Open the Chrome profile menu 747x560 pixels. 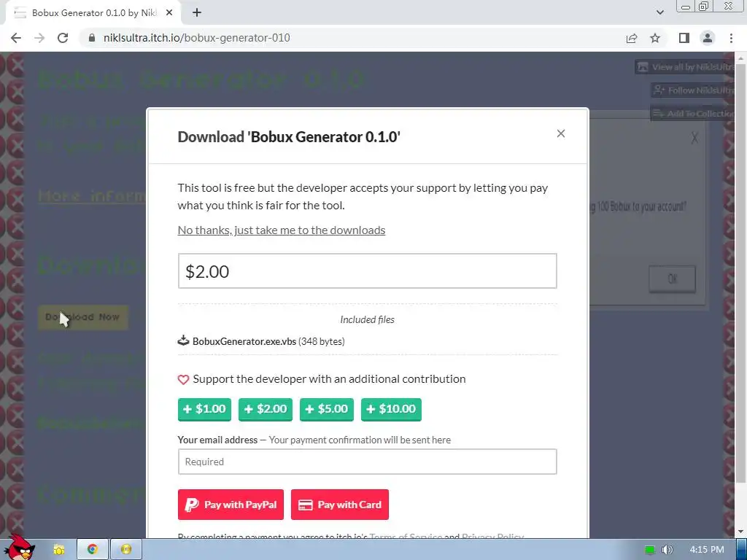point(708,38)
